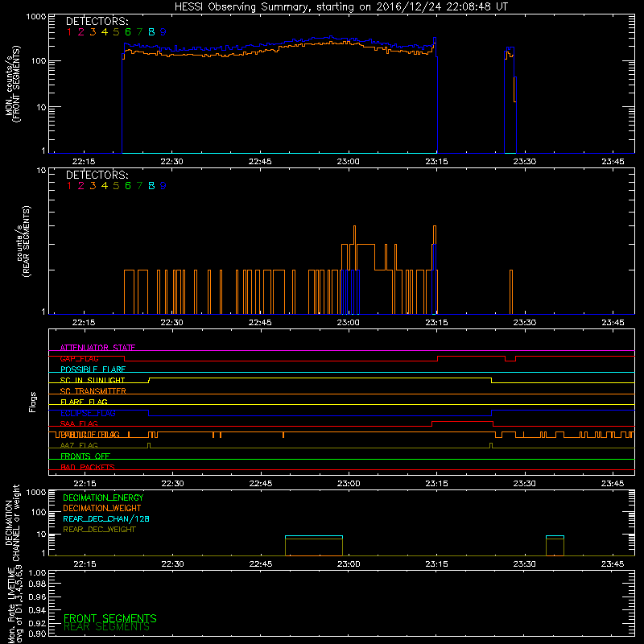Click the DECIMATION_ENERGY legend entry
644x644 pixels.
[103, 497]
